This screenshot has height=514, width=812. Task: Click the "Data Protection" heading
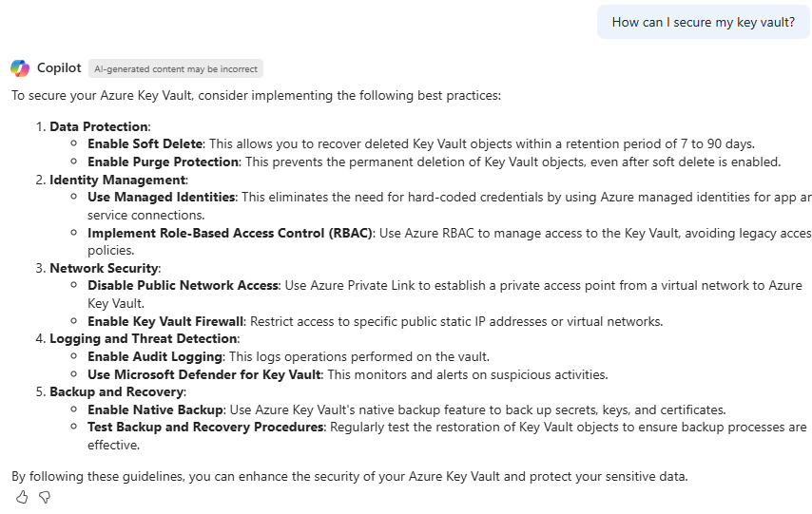click(x=99, y=126)
